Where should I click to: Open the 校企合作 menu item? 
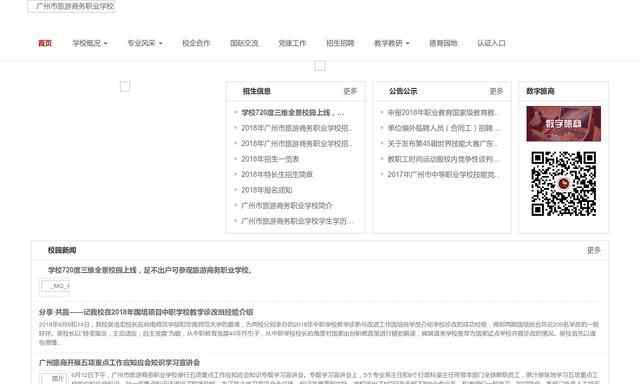pos(196,43)
